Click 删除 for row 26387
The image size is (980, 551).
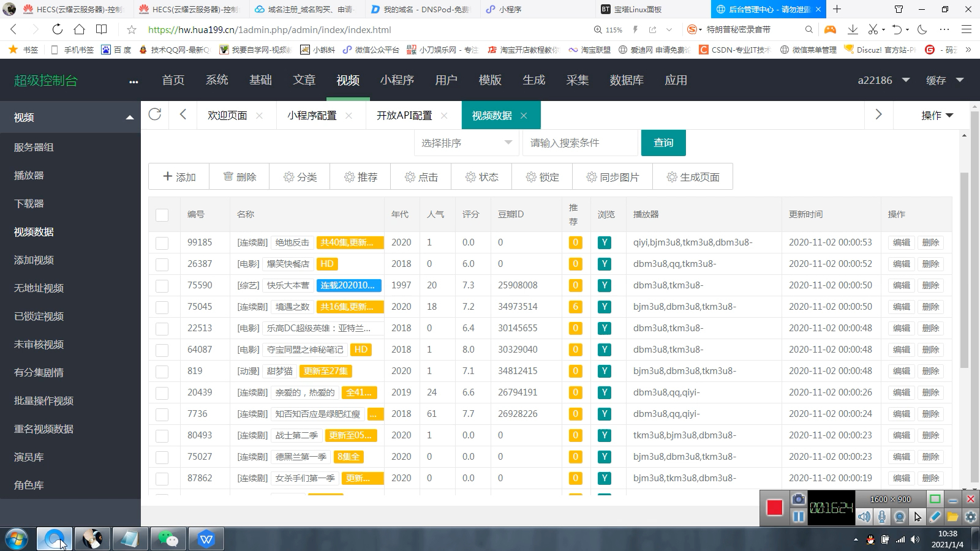930,264
